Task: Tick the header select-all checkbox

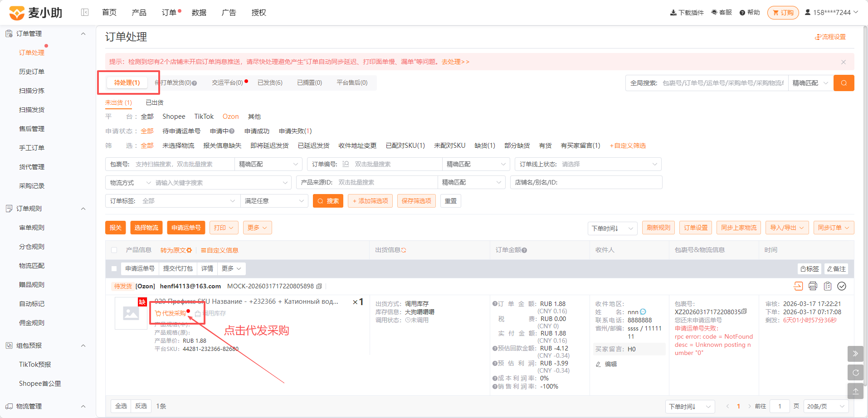Action: click(114, 250)
